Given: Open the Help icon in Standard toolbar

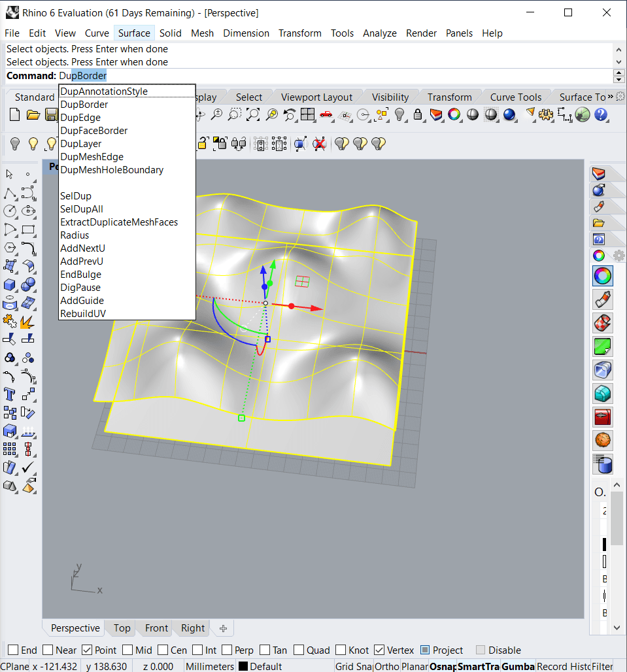Looking at the screenshot, I should pos(601,116).
